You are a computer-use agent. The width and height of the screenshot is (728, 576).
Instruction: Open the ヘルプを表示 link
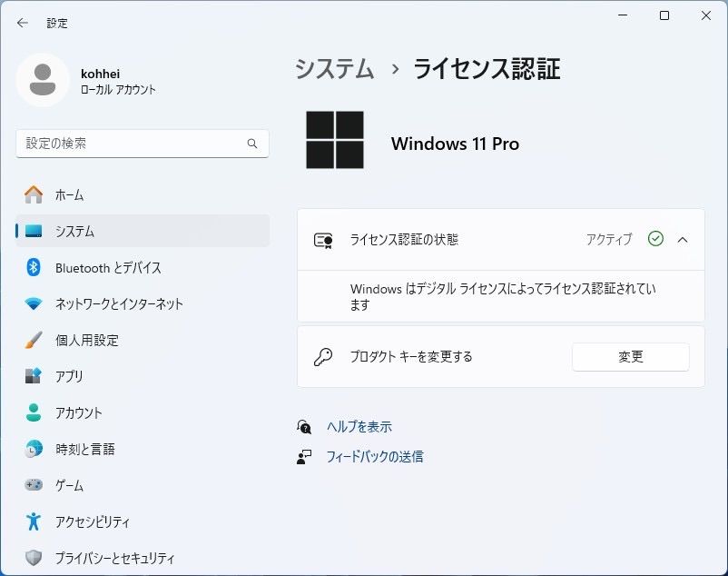coord(359,426)
